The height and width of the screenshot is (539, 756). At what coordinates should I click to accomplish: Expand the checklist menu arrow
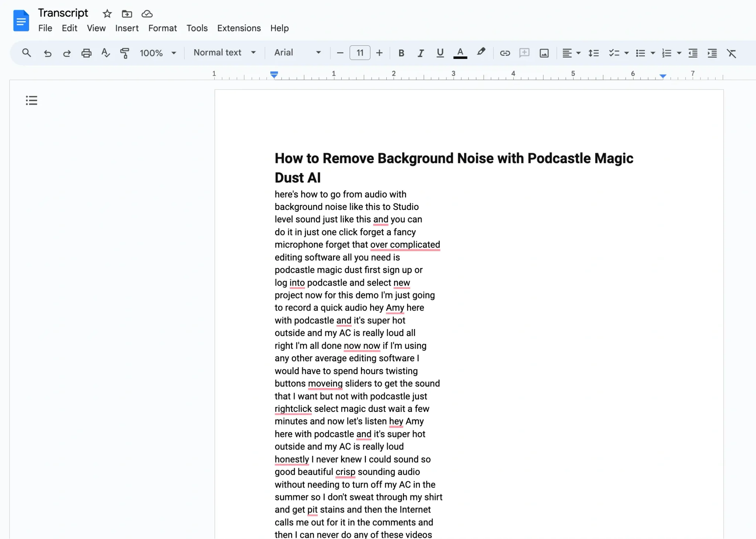(x=626, y=53)
